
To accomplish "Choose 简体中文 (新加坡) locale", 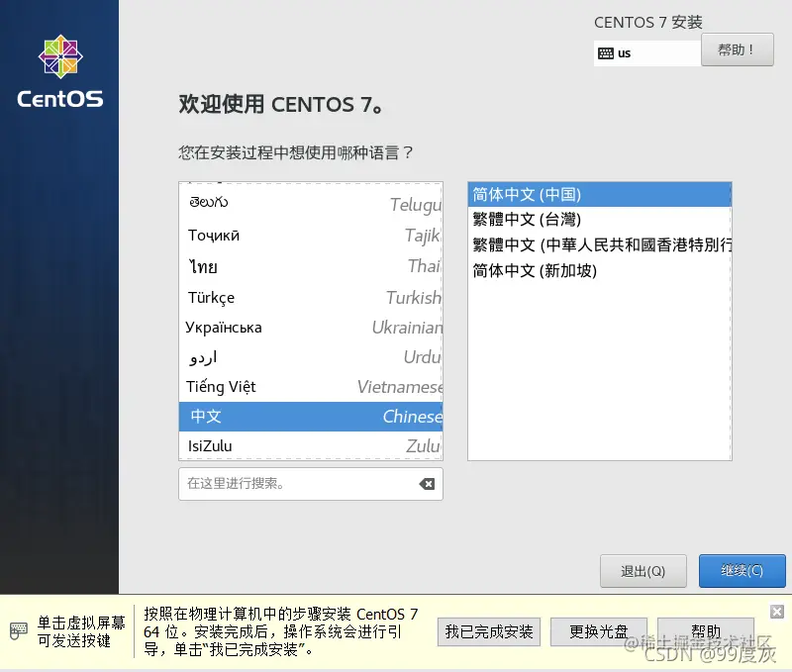I will point(600,270).
